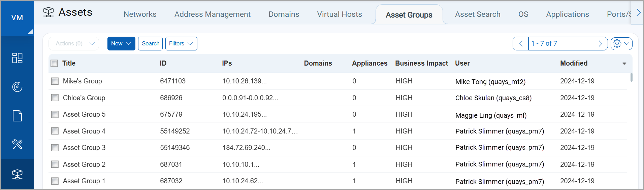Open the gear settings menu

click(x=621, y=44)
